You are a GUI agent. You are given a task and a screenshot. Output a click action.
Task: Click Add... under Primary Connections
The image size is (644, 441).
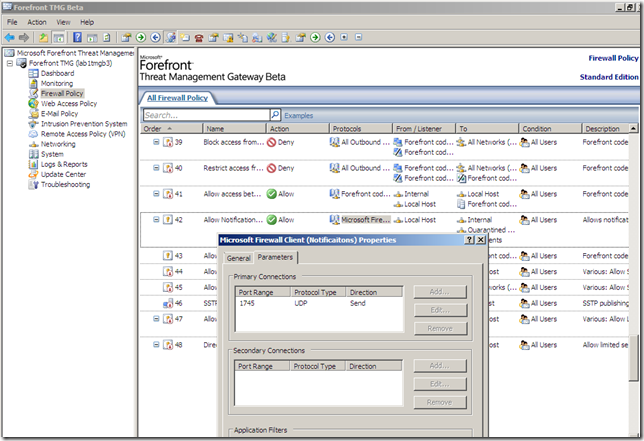pos(440,292)
